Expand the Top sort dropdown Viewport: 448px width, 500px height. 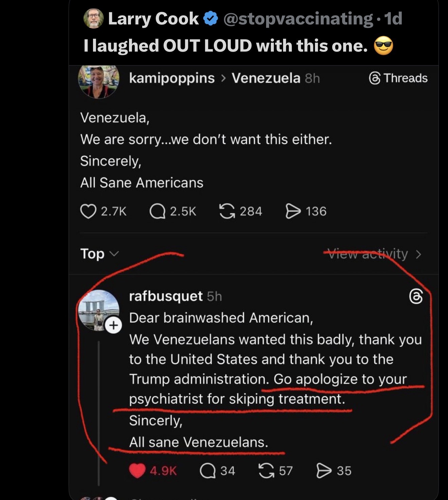pos(99,254)
